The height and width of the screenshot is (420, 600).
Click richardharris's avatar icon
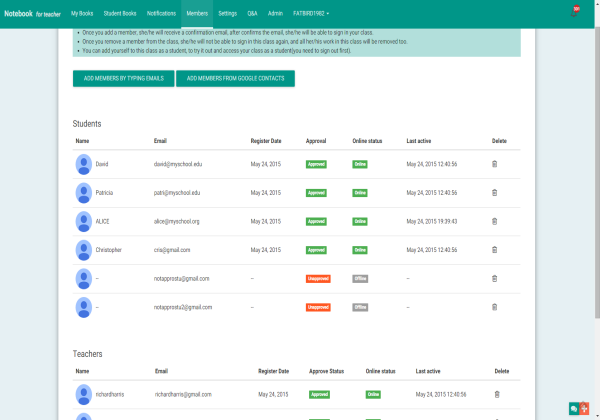pyautogui.click(x=84, y=394)
